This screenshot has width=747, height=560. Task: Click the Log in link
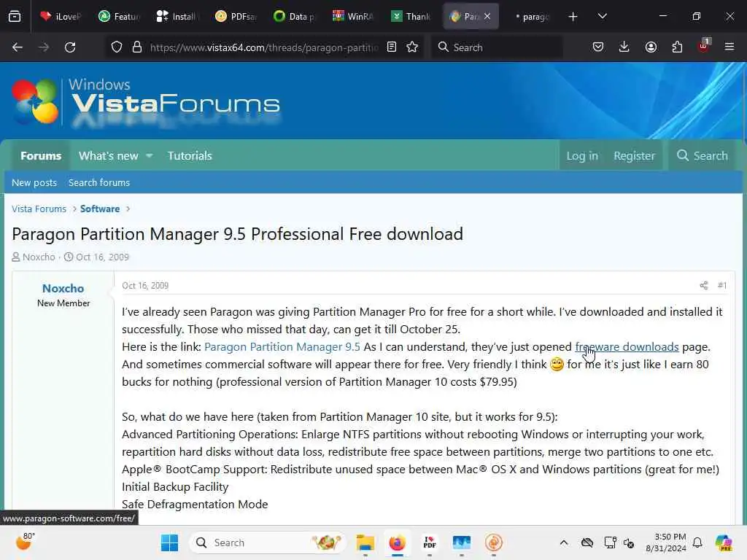click(582, 156)
